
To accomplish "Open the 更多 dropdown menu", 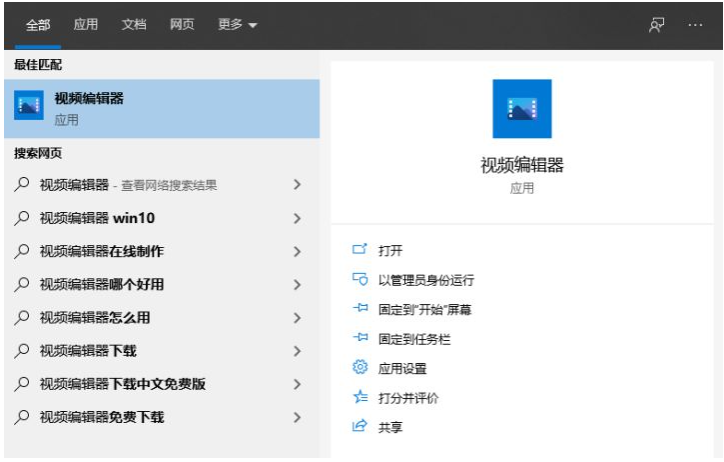I will point(237,24).
